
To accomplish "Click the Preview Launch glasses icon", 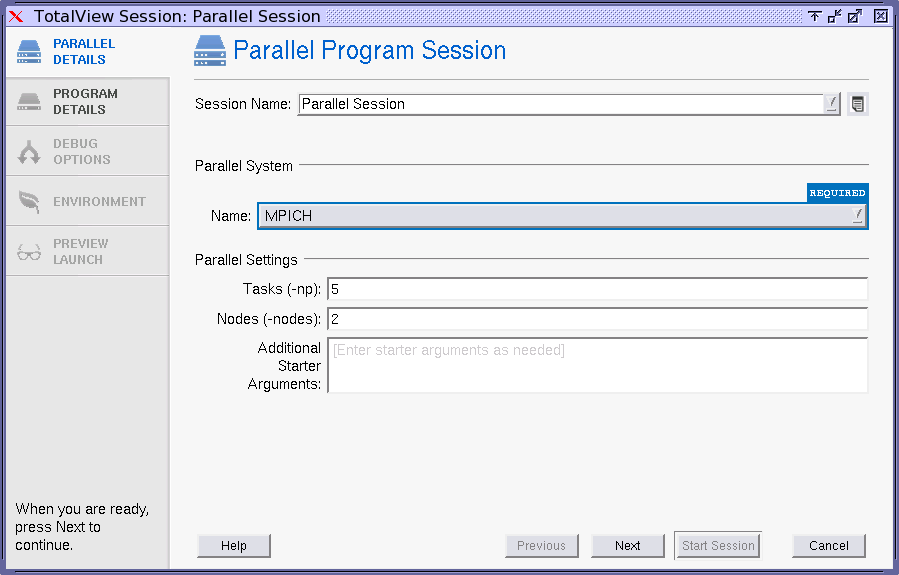I will (x=29, y=252).
